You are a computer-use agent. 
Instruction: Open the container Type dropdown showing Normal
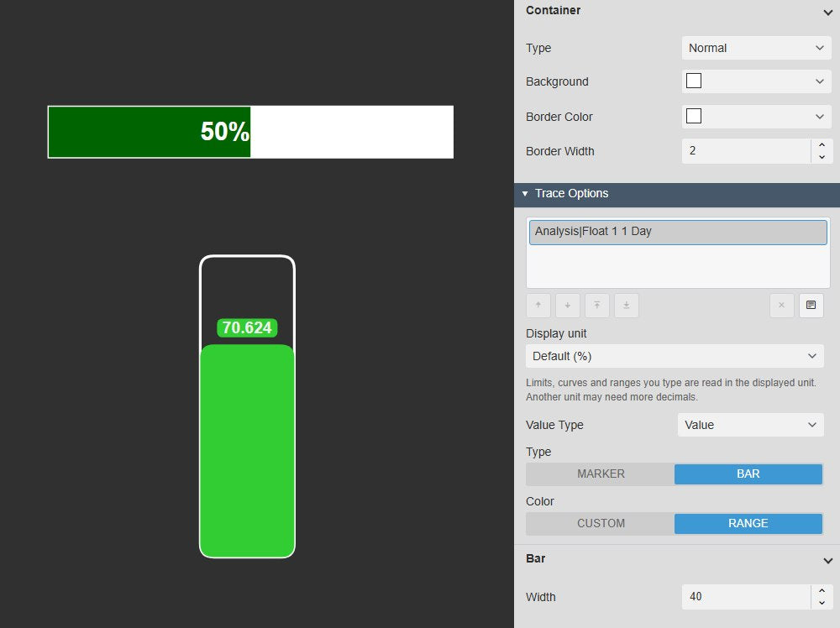(756, 48)
